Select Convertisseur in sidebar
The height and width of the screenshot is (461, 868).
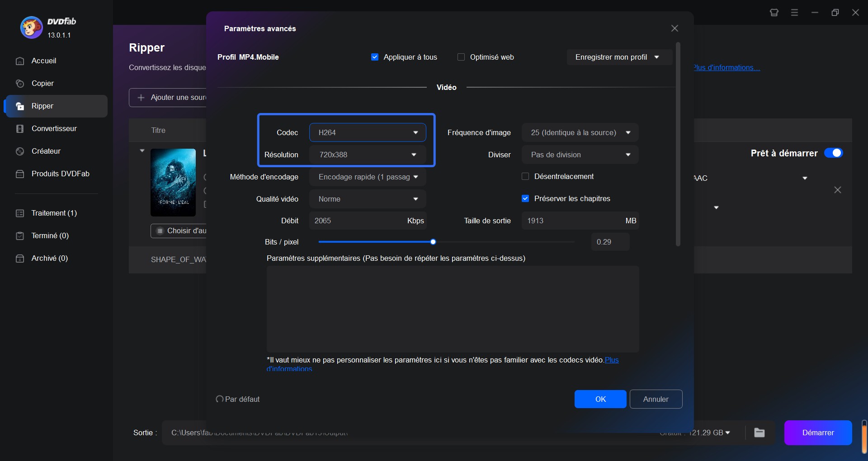pyautogui.click(x=56, y=129)
